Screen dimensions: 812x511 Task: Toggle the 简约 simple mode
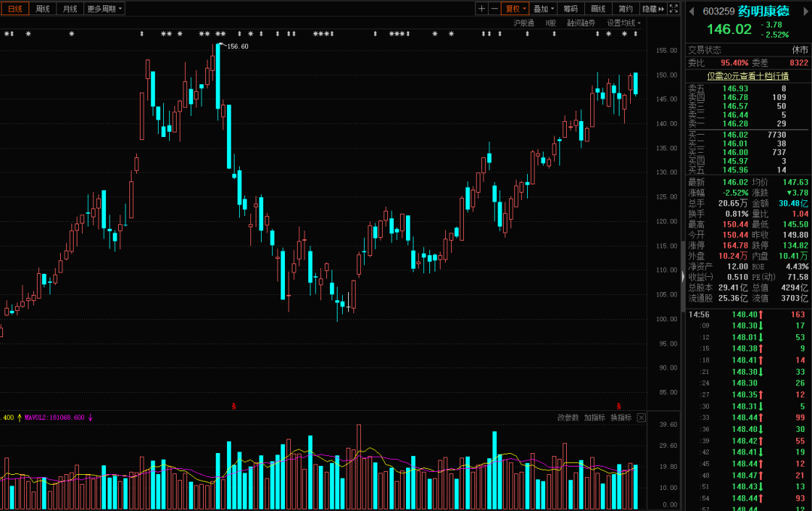pos(626,9)
